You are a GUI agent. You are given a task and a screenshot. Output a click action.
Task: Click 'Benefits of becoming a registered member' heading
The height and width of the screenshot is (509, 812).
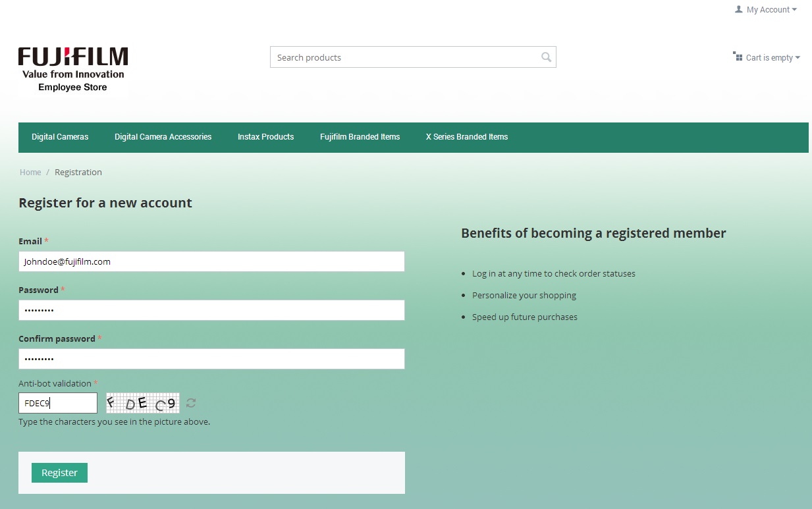coord(593,233)
